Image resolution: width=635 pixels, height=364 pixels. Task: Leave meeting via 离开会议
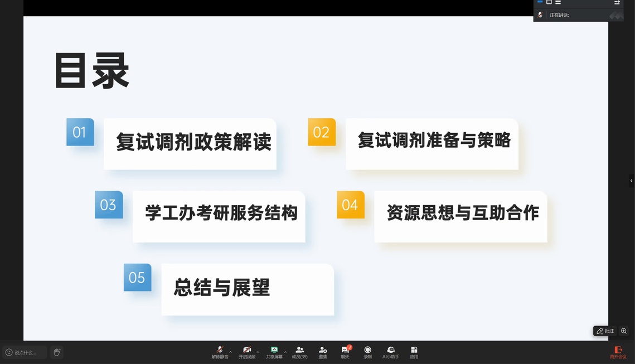pyautogui.click(x=618, y=352)
